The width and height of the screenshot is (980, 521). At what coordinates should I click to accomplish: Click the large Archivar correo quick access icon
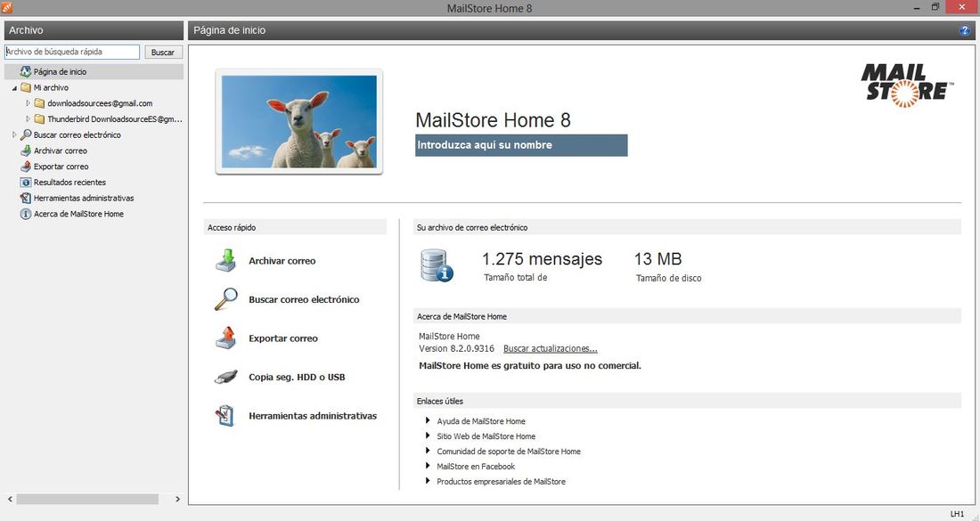226,260
